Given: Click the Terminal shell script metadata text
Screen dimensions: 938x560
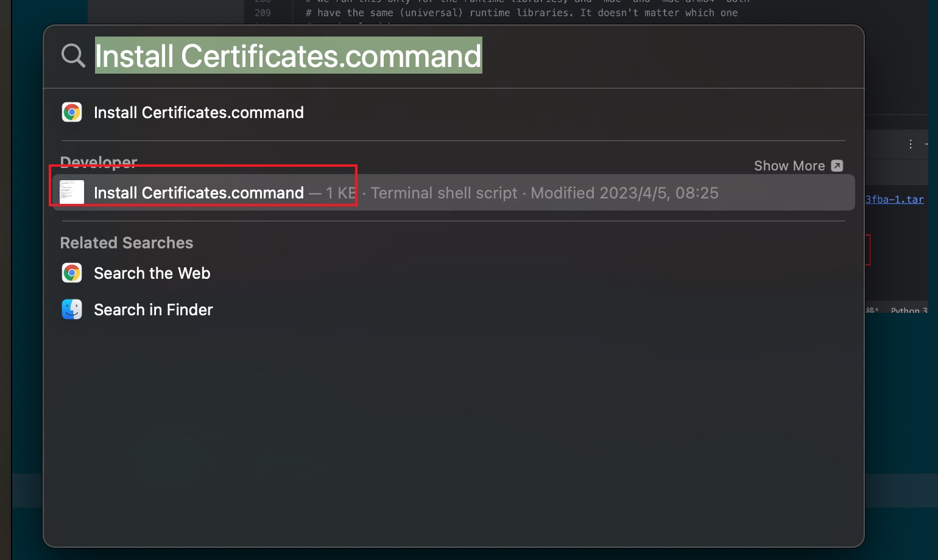Looking at the screenshot, I should point(443,193).
